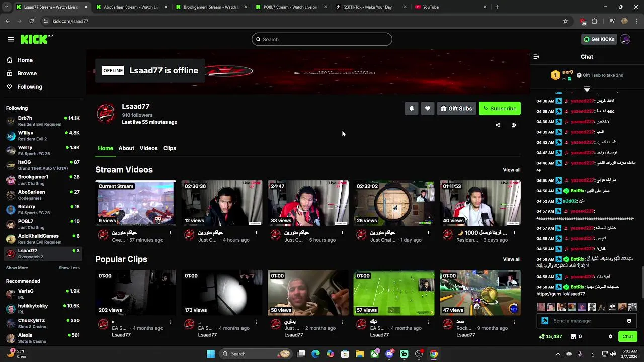Open File Explorer from taskbar

tap(360, 354)
